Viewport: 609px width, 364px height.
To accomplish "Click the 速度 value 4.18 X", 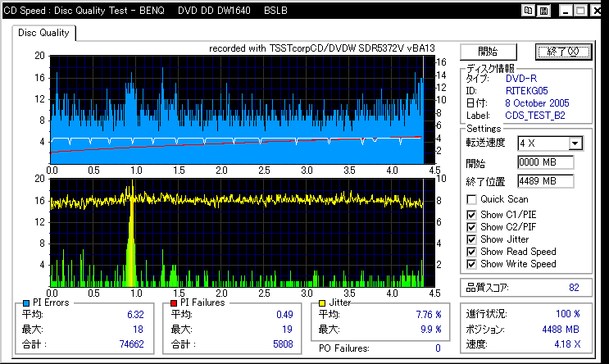I will point(567,344).
